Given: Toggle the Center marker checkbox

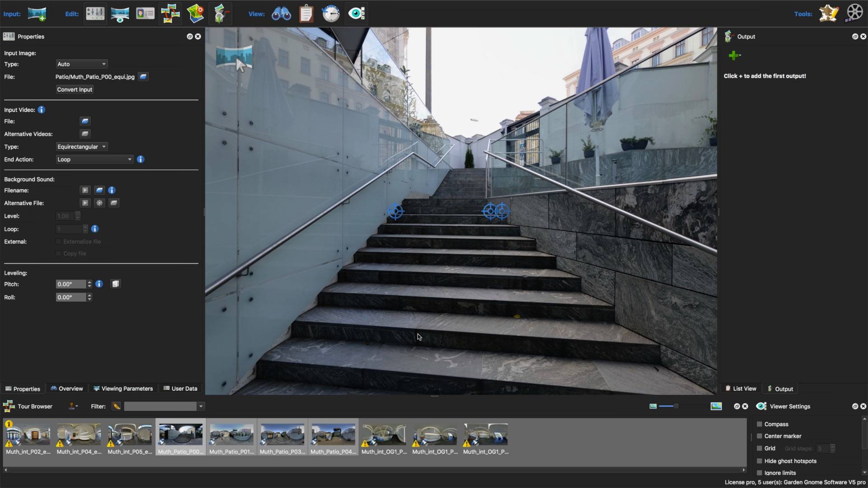Looking at the screenshot, I should pos(759,436).
